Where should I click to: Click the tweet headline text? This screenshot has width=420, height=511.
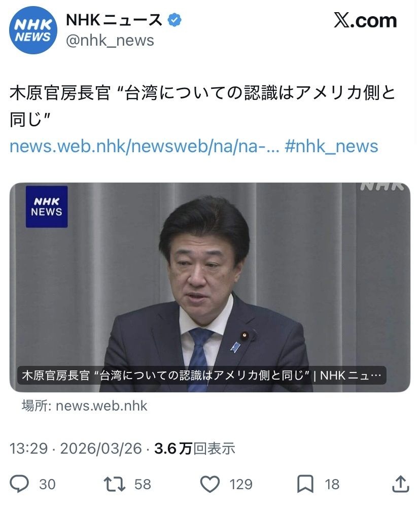click(202, 106)
